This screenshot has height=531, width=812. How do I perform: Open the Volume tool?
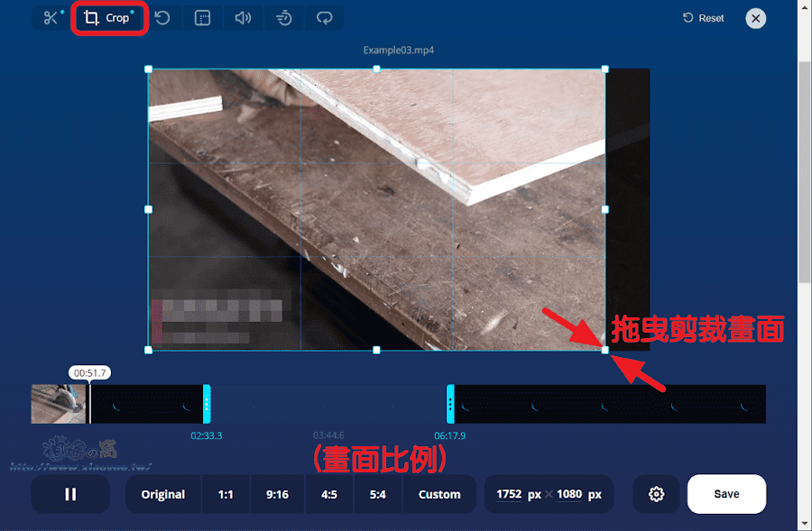coord(243,18)
